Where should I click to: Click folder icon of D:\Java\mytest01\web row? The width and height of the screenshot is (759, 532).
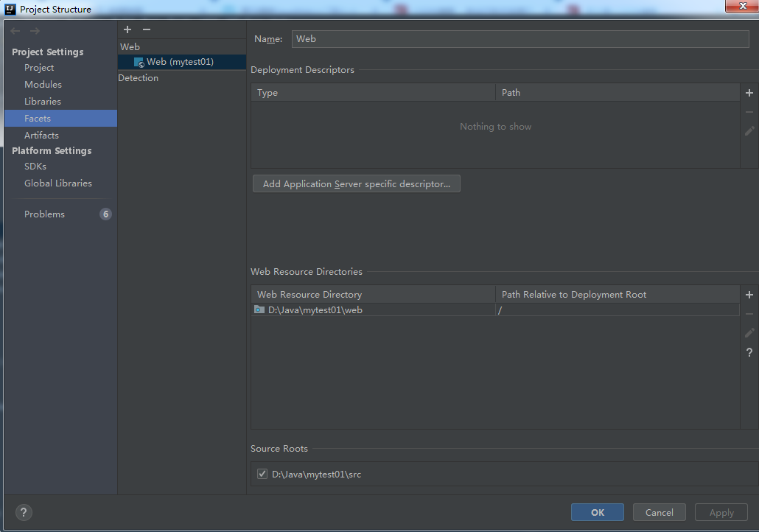[x=259, y=309]
